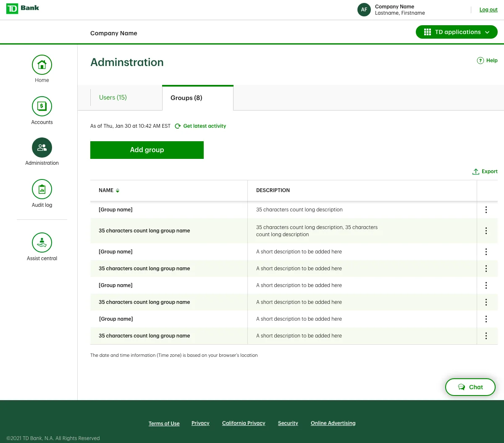This screenshot has height=443, width=504.
Task: Click the Adminstration page heading
Action: [127, 62]
